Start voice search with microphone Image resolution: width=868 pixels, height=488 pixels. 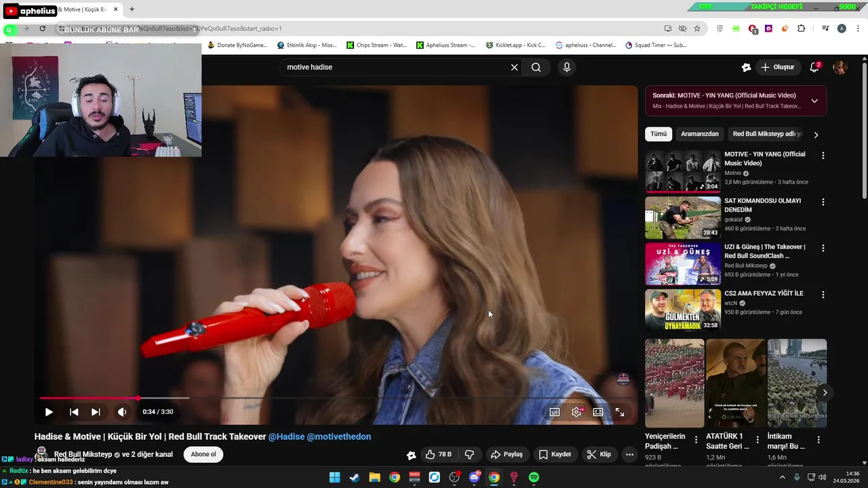[x=567, y=67]
